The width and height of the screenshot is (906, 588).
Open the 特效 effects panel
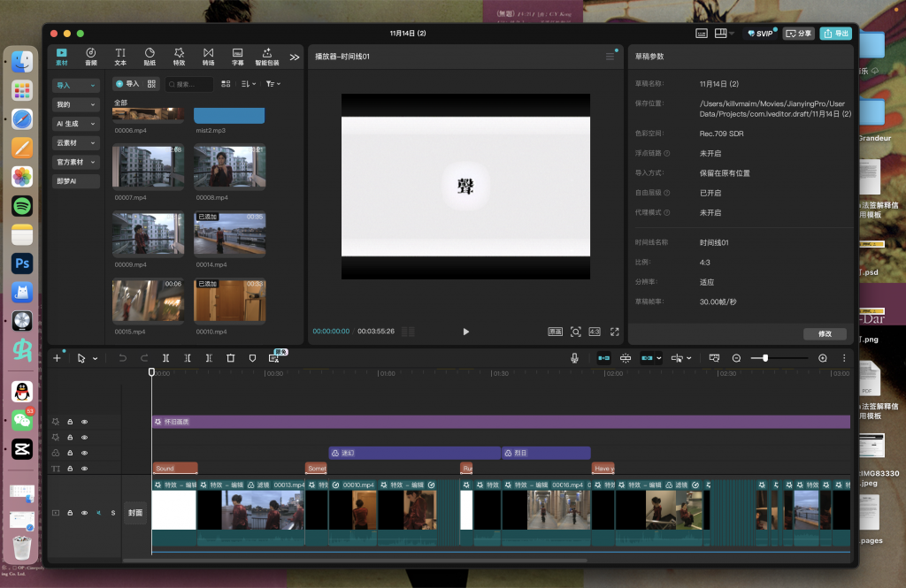pyautogui.click(x=179, y=57)
